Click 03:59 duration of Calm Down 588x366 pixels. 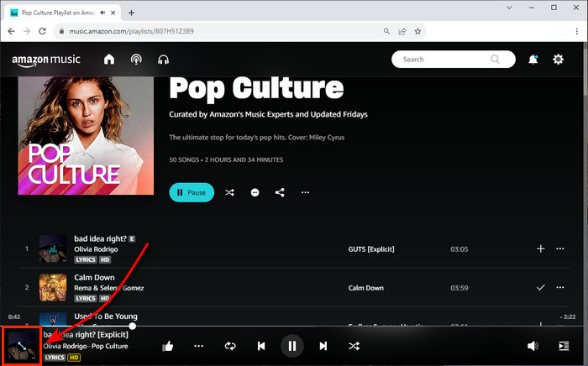pyautogui.click(x=459, y=288)
